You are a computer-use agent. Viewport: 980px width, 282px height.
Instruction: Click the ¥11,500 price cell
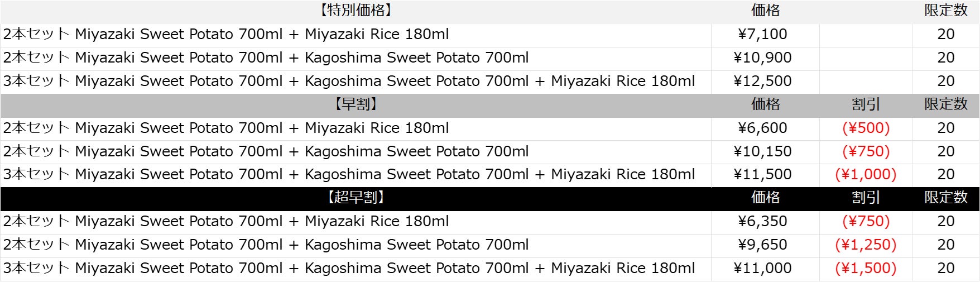coord(762,175)
